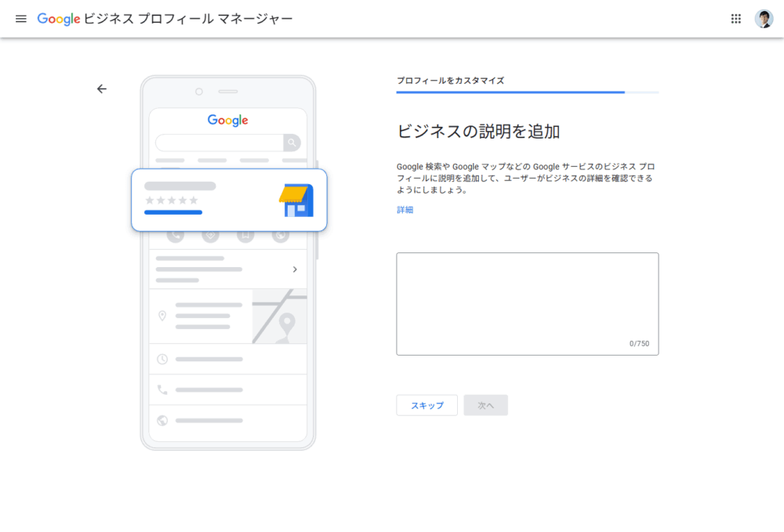784x532 pixels.
Task: Go back with the left arrow
Action: click(102, 89)
